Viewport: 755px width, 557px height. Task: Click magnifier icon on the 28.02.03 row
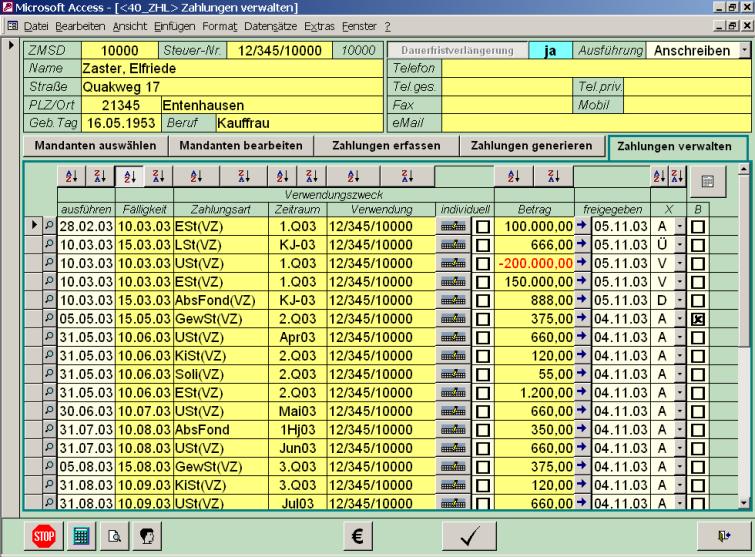click(49, 227)
